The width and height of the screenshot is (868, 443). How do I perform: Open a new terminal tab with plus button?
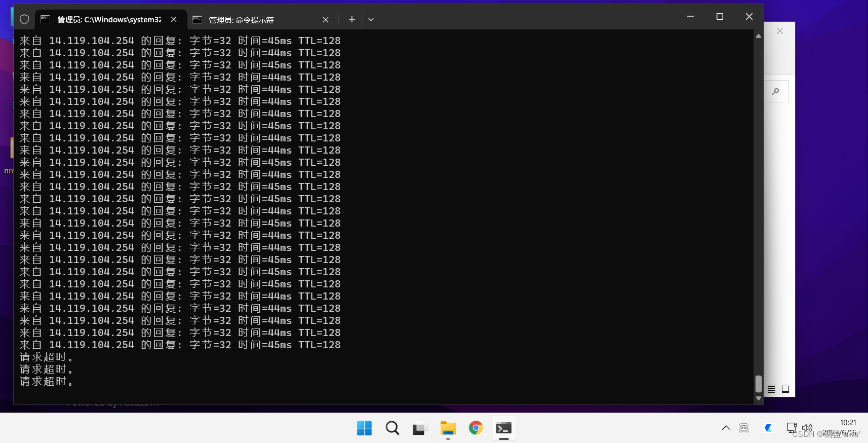(352, 19)
